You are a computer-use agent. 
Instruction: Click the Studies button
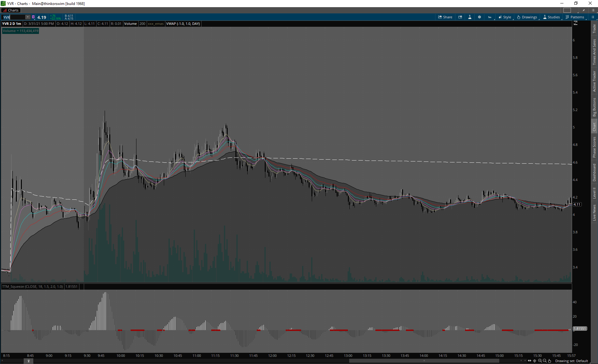coord(551,17)
